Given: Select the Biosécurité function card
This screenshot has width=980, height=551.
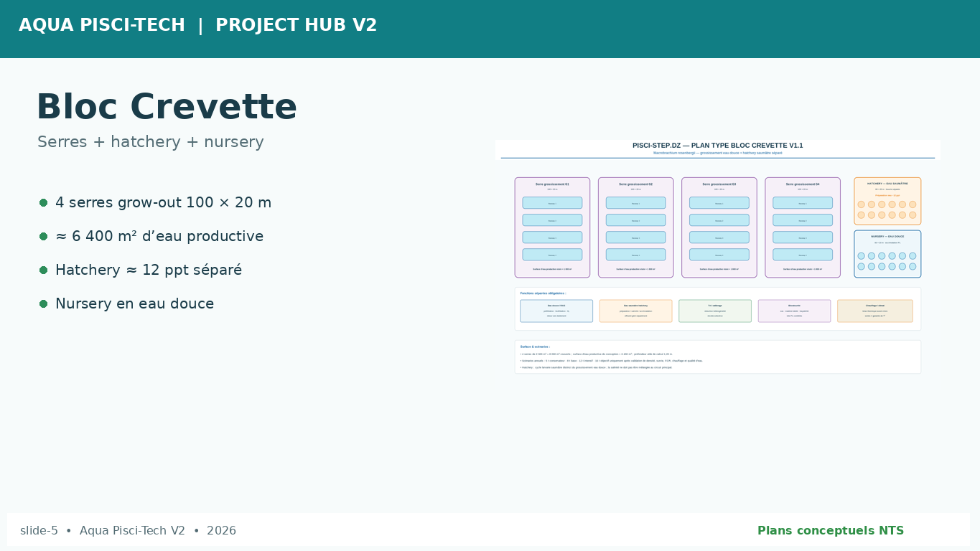Looking at the screenshot, I should (794, 311).
